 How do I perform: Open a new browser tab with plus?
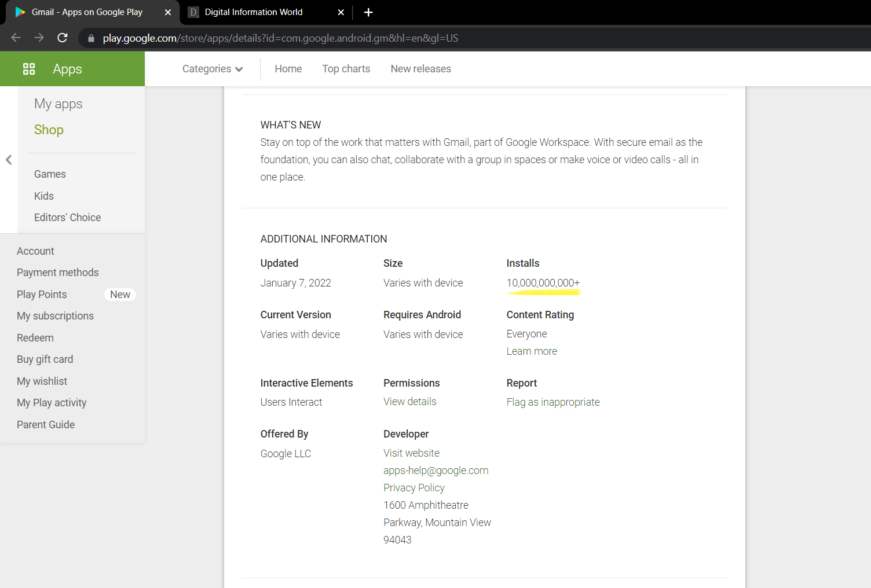tap(368, 12)
